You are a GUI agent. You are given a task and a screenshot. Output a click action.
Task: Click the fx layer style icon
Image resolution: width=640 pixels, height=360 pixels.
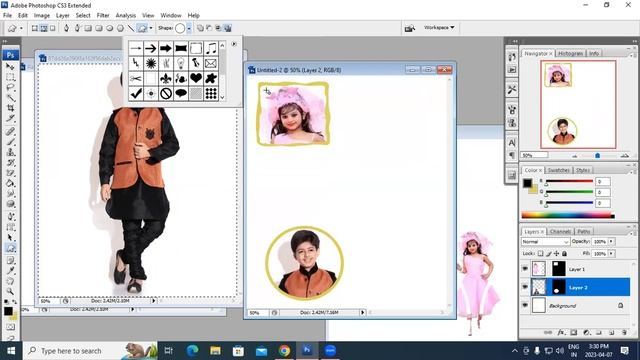[561, 333]
